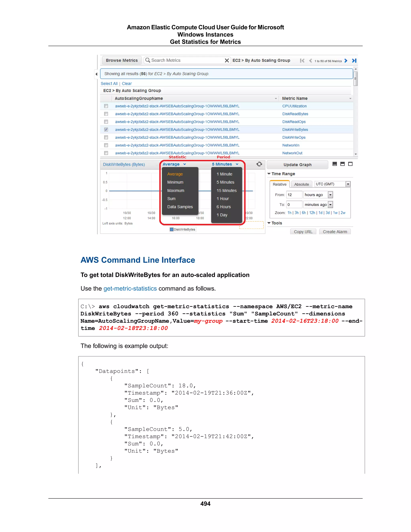The height and width of the screenshot is (532, 411).
Task: Click the Update Graph button
Action: click(x=297, y=165)
